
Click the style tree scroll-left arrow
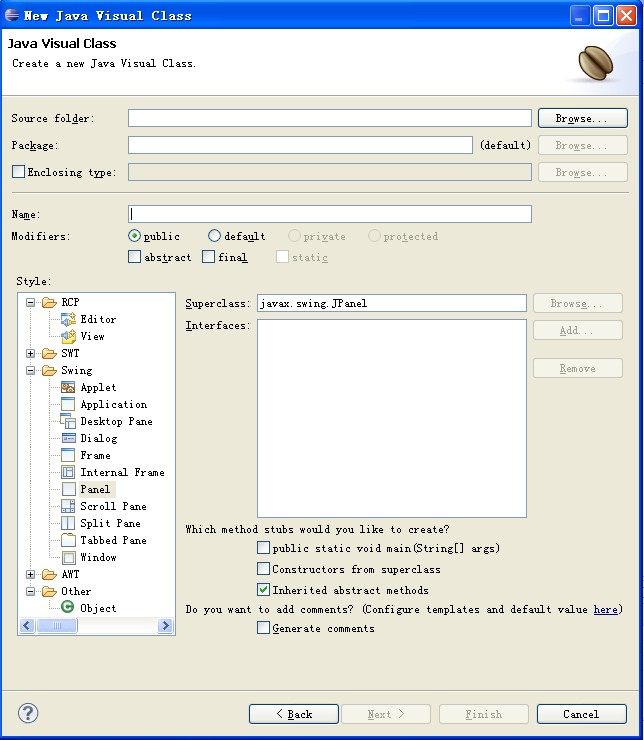point(27,626)
